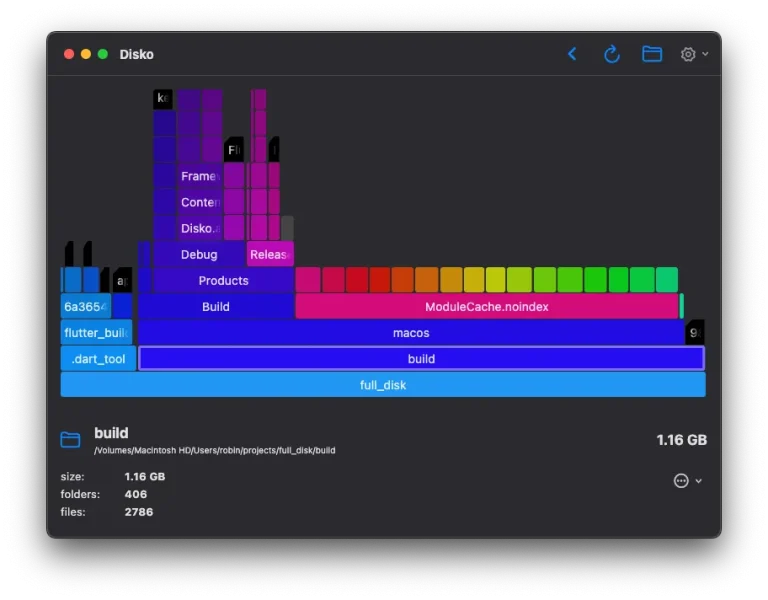The image size is (768, 600).
Task: Select the build block
Action: pyautogui.click(x=421, y=359)
